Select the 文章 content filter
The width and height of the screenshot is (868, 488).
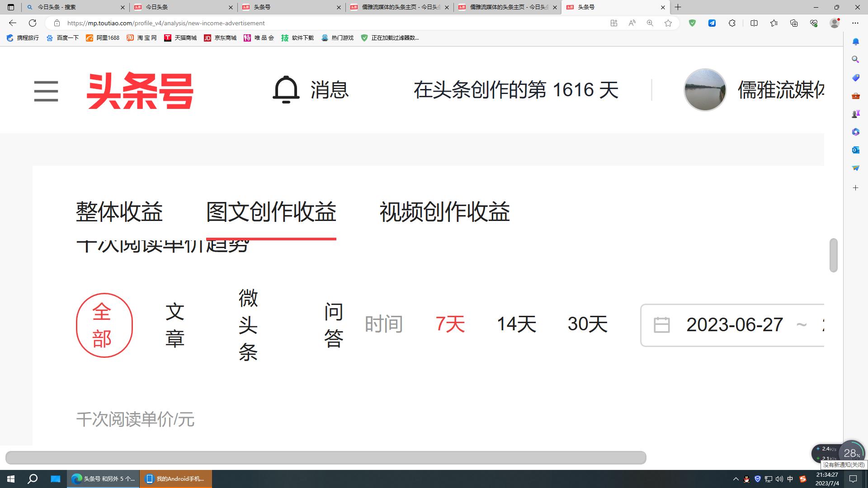[175, 325]
